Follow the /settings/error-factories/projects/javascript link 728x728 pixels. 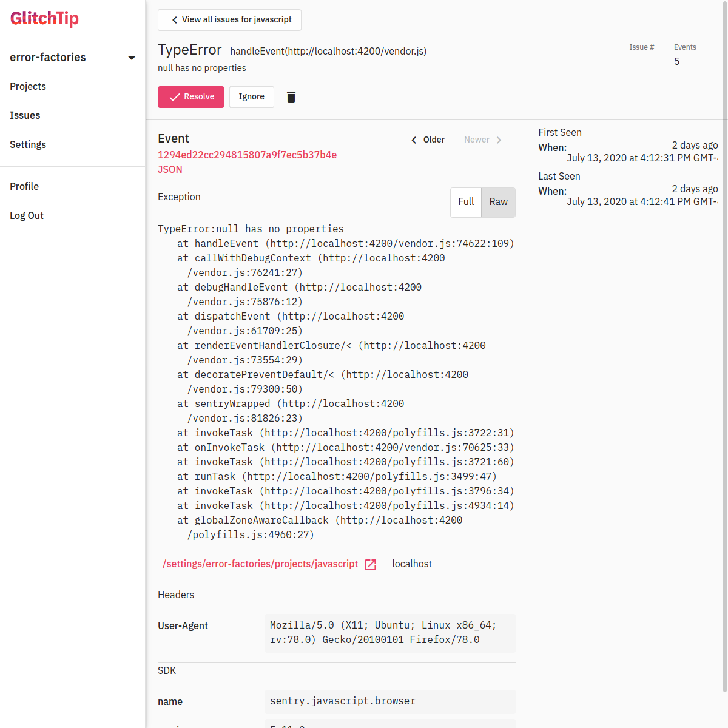point(260,564)
